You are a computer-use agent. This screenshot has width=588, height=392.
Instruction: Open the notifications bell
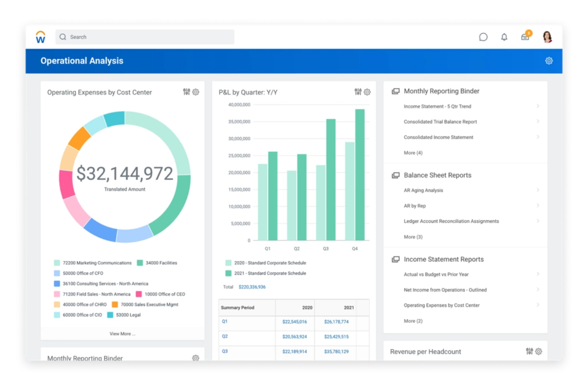click(x=504, y=37)
